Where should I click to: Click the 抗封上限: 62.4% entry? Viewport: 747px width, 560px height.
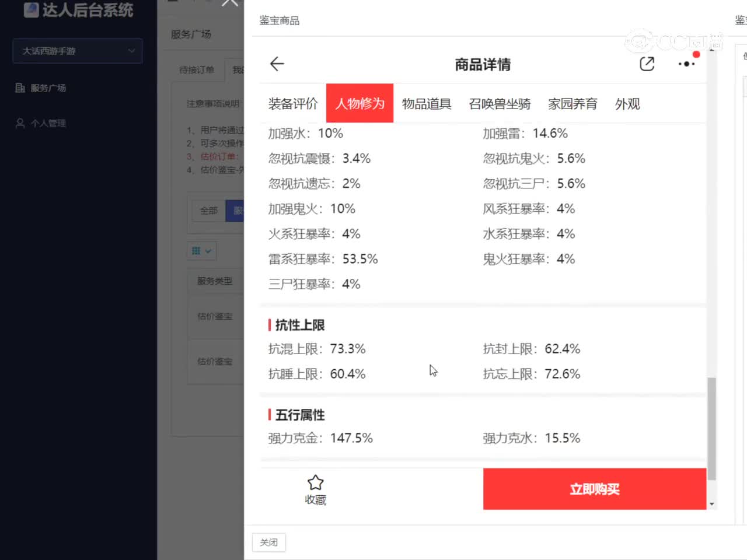point(532,349)
